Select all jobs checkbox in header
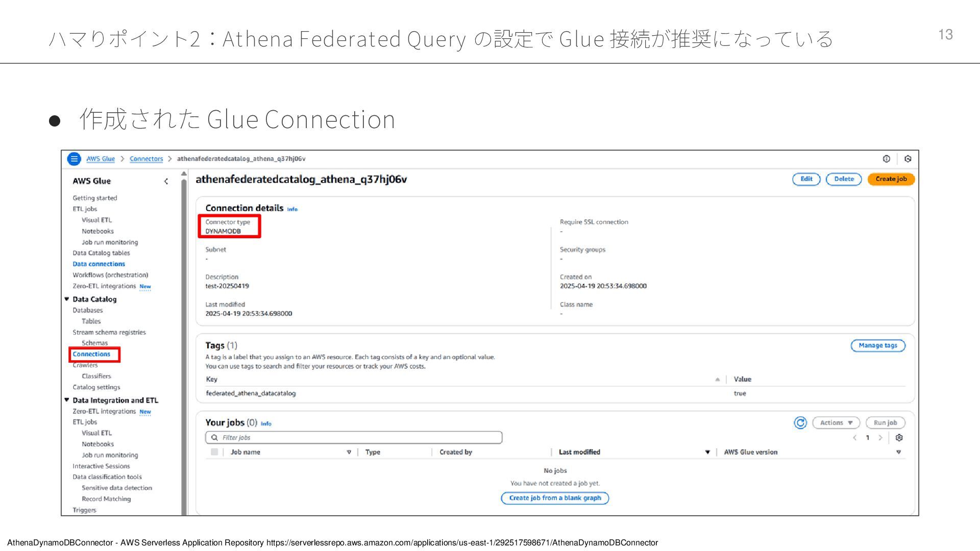The image size is (980, 551). point(214,452)
